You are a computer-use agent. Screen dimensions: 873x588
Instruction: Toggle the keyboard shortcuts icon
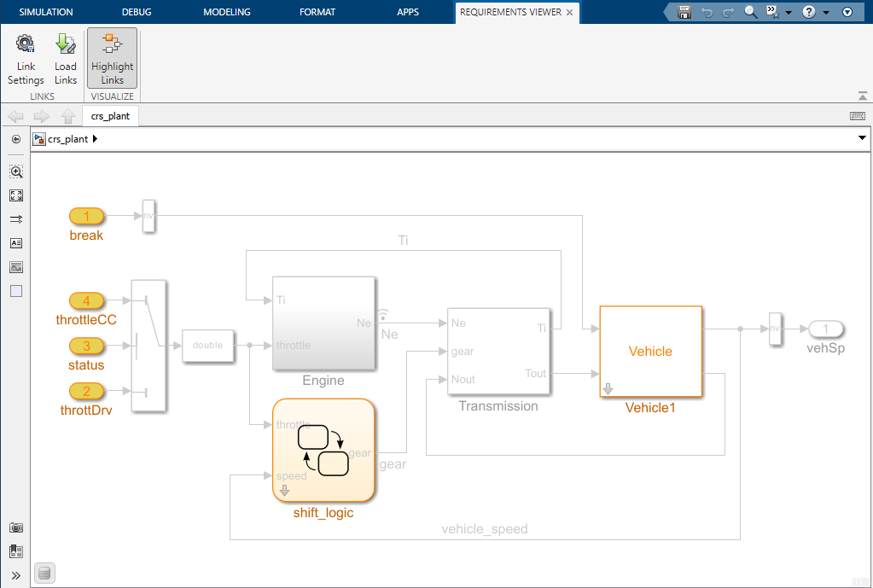pos(858,116)
